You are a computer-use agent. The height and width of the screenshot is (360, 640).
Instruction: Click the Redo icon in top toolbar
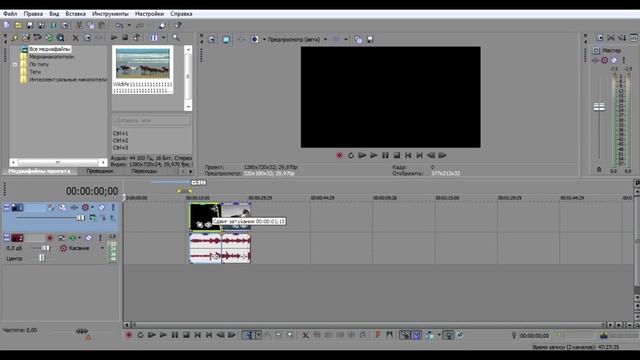(140, 25)
